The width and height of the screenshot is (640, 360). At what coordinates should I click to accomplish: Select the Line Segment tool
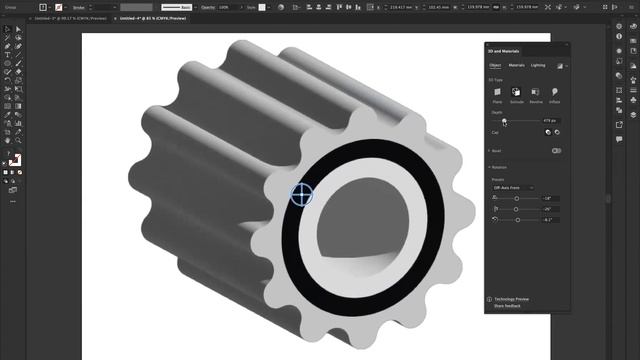tap(18, 55)
